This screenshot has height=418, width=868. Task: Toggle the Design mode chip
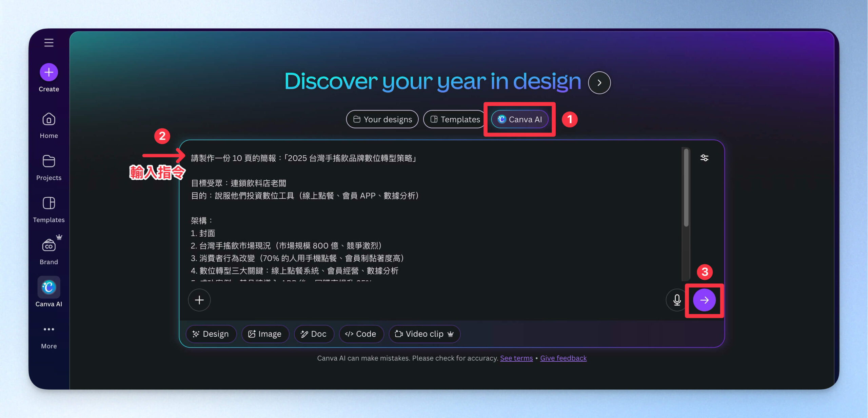point(211,334)
